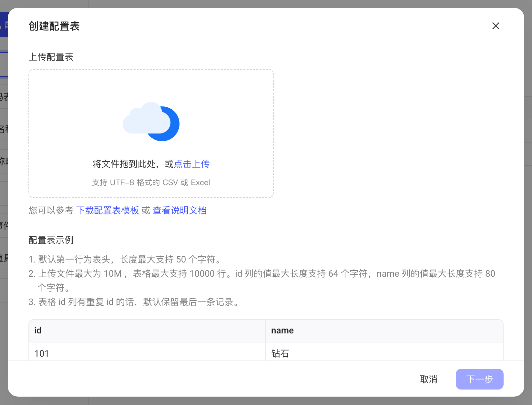Viewport: 532px width, 405px height.
Task: Open the 查看说明文档 link
Action: pyautogui.click(x=179, y=210)
